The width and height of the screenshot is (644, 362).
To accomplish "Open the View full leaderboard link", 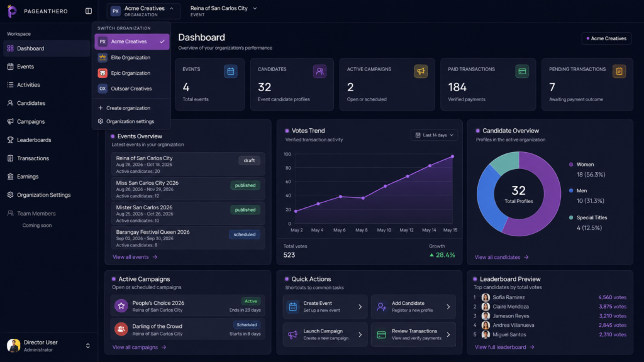I will coord(504,347).
